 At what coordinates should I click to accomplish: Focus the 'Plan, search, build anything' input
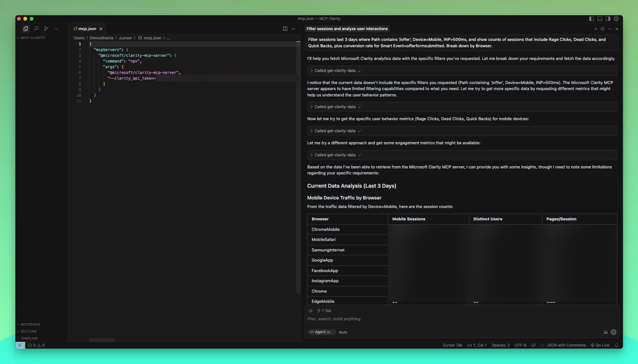[x=462, y=319]
